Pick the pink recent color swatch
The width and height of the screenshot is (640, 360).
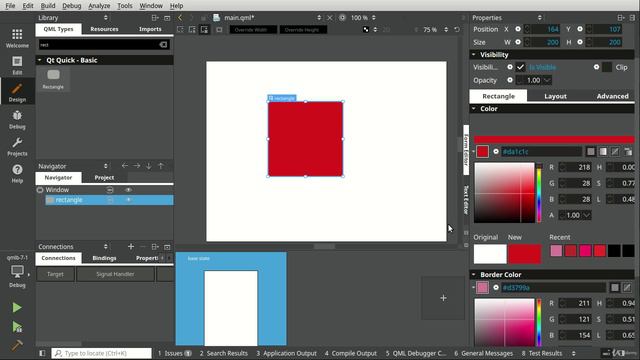[556, 251]
